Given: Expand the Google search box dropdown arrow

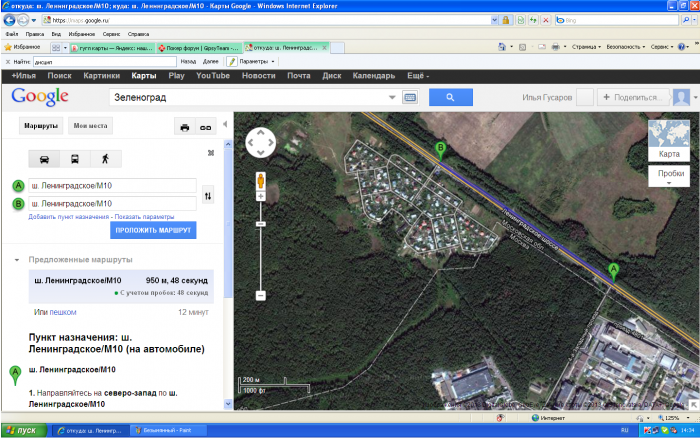Looking at the screenshot, I should pyautogui.click(x=392, y=97).
